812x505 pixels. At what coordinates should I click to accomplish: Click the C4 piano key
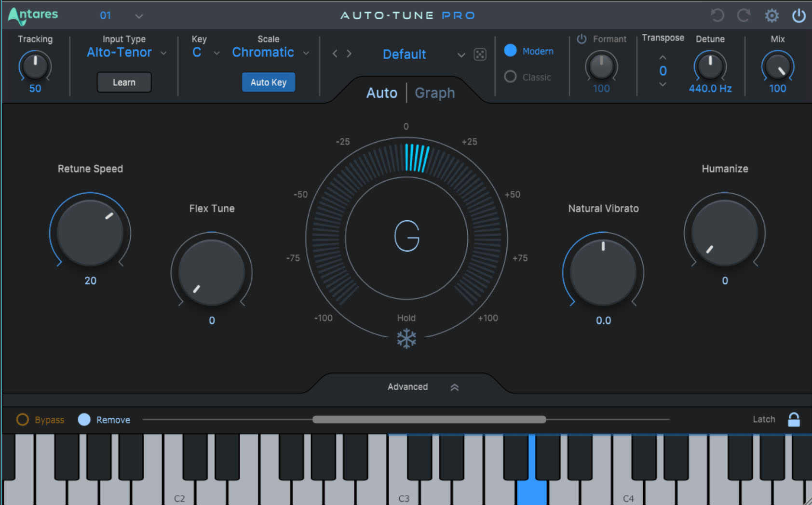(x=628, y=492)
